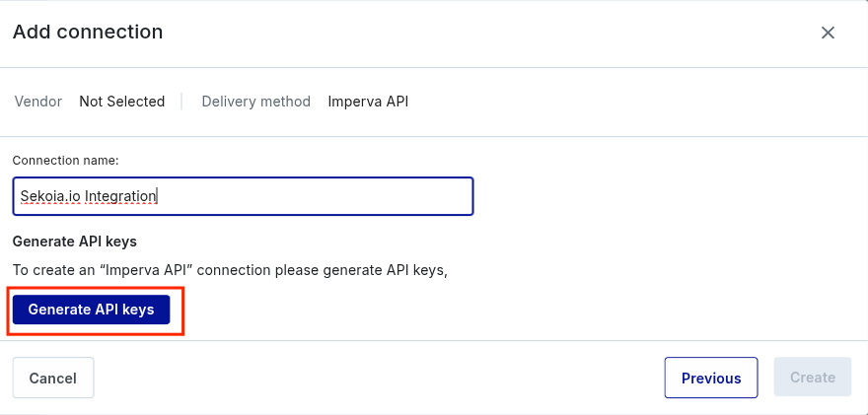Click the divider between Vendor and Delivery method

point(182,102)
